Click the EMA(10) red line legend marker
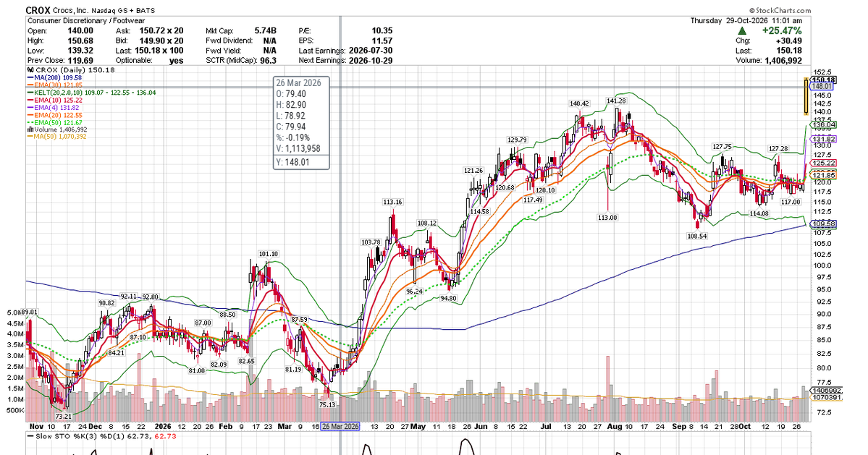The width and height of the screenshot is (868, 455). tap(30, 100)
